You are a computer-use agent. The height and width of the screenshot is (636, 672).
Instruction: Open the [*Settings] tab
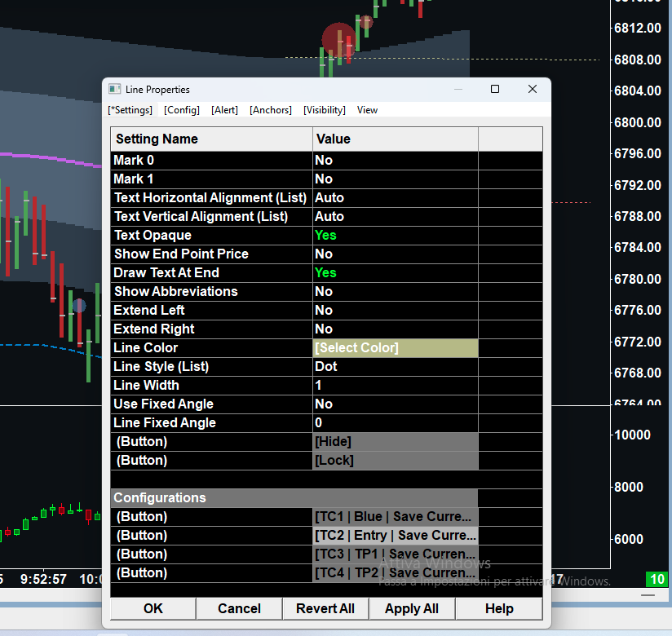click(x=130, y=110)
